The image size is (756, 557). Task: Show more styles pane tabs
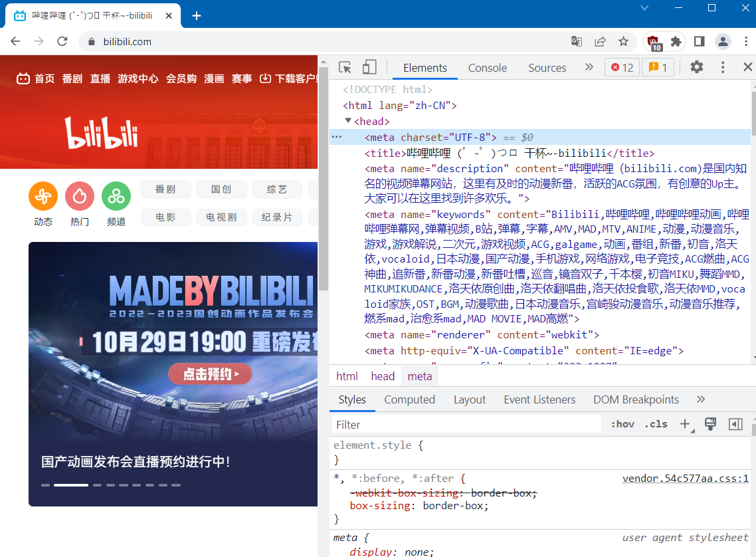pos(701,399)
